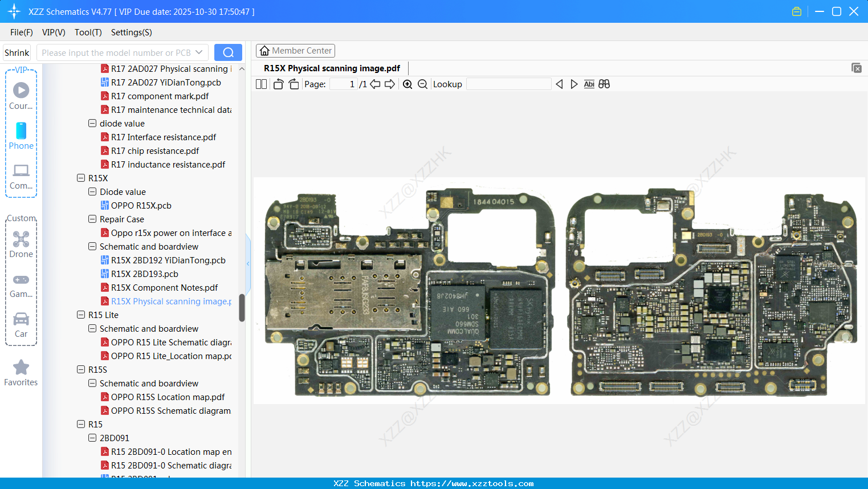Open the Tool(T) menu
This screenshot has width=868, height=489.
pos(88,32)
